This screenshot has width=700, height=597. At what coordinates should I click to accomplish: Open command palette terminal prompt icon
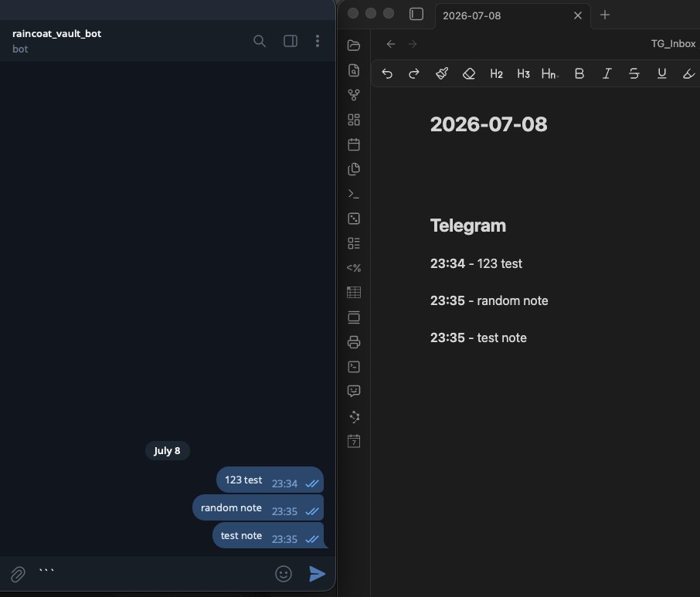click(354, 194)
